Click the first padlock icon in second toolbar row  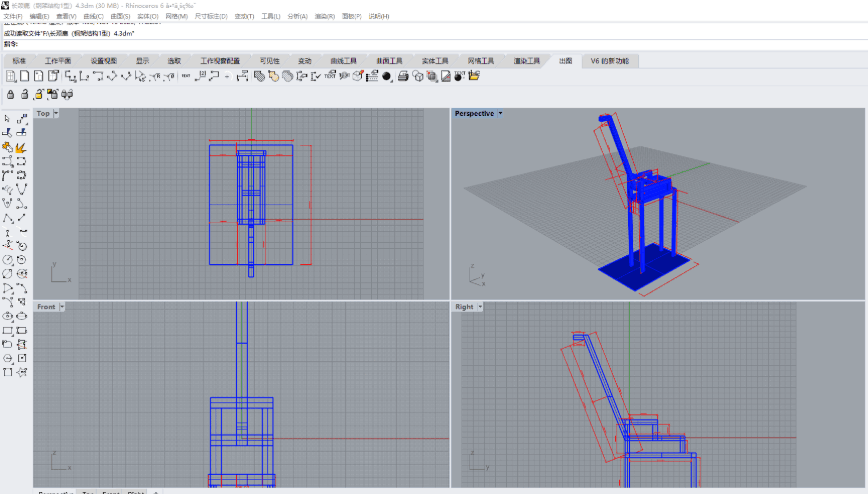tap(11, 94)
